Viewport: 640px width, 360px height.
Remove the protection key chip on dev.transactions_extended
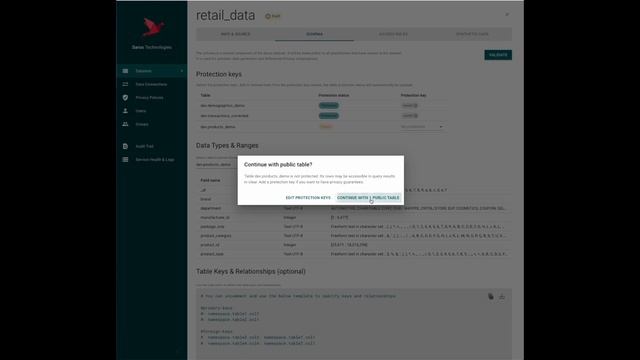415,116
